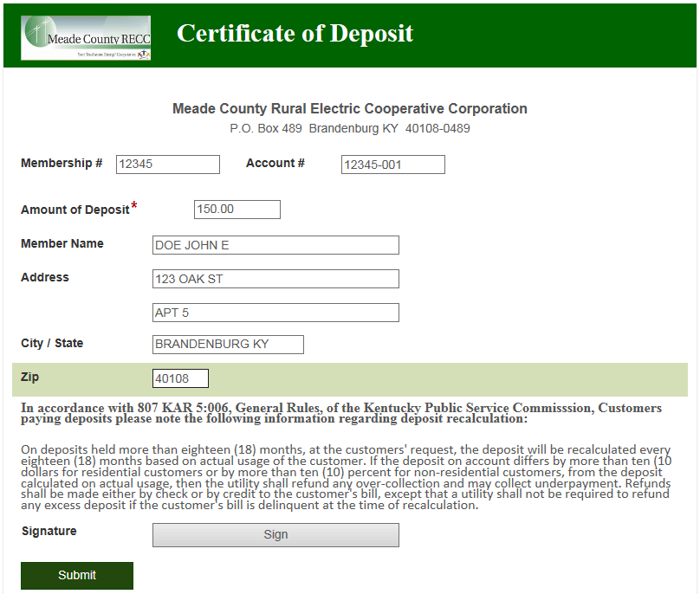The height and width of the screenshot is (594, 700).
Task: Activate the Zip code field
Action: [x=180, y=378]
